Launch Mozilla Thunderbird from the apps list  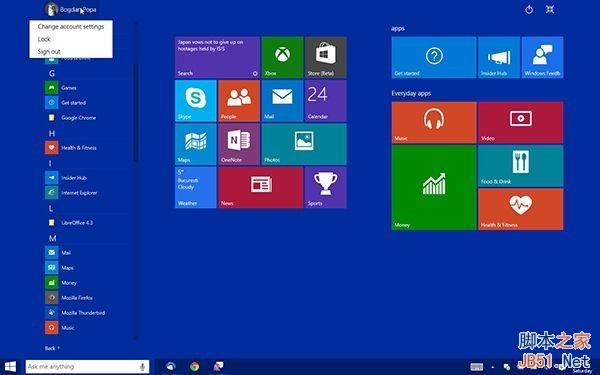(87, 312)
